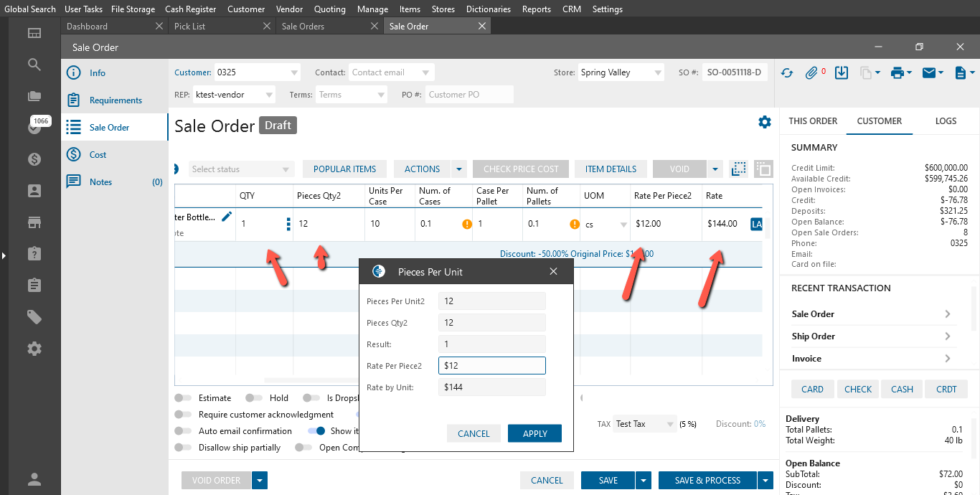980x495 pixels.
Task: Click the 1066 notification badge
Action: click(x=41, y=121)
